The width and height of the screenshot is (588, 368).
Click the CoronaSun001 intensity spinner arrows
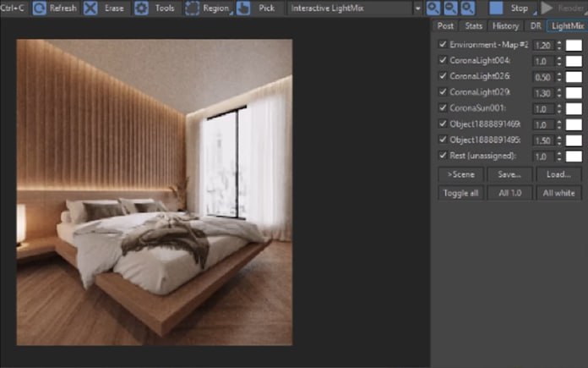pyautogui.click(x=559, y=109)
